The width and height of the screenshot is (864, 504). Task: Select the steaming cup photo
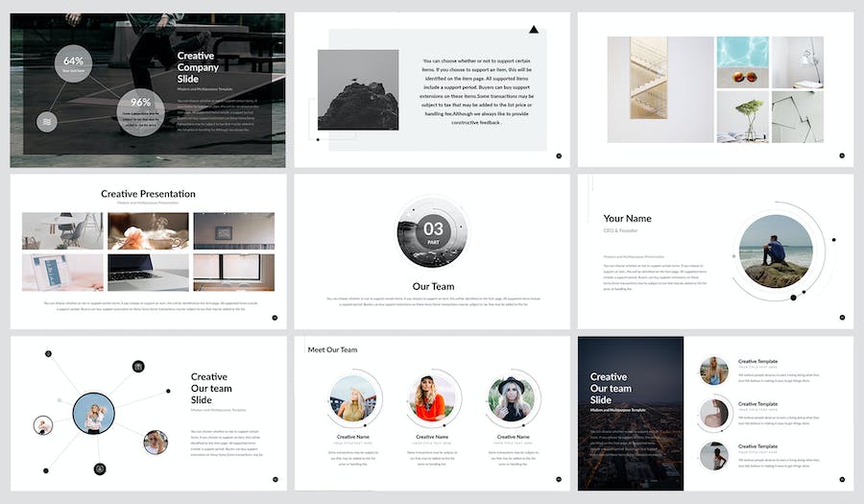(x=148, y=231)
